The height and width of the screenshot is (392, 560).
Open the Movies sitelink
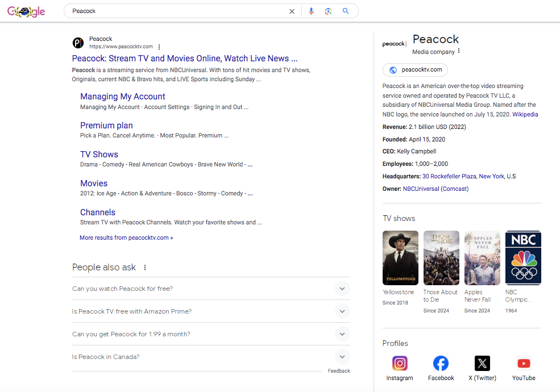point(94,183)
